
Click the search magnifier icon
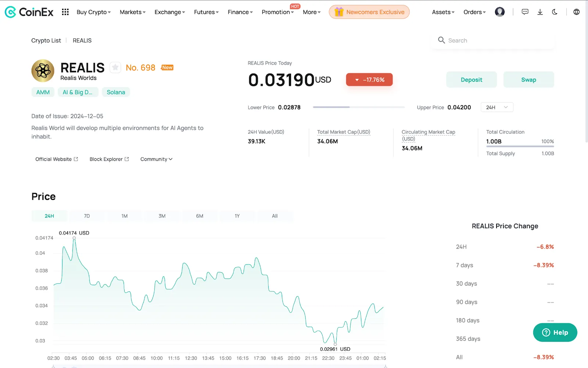click(x=441, y=40)
